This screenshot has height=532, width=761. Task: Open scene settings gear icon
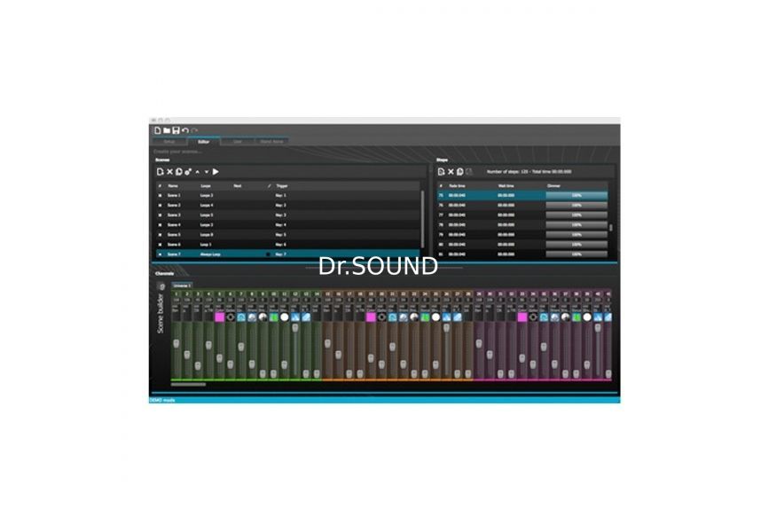(x=188, y=172)
